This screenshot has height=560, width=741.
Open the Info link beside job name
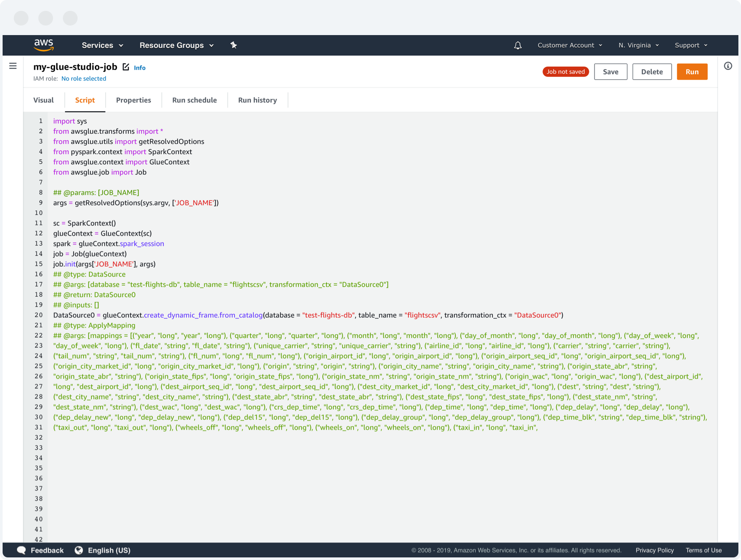(140, 68)
